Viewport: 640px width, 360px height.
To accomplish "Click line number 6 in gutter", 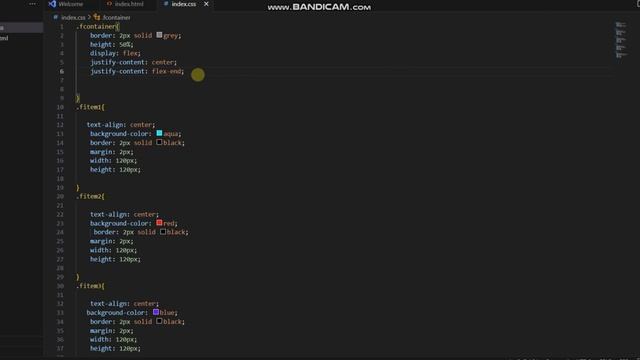I will [62, 71].
